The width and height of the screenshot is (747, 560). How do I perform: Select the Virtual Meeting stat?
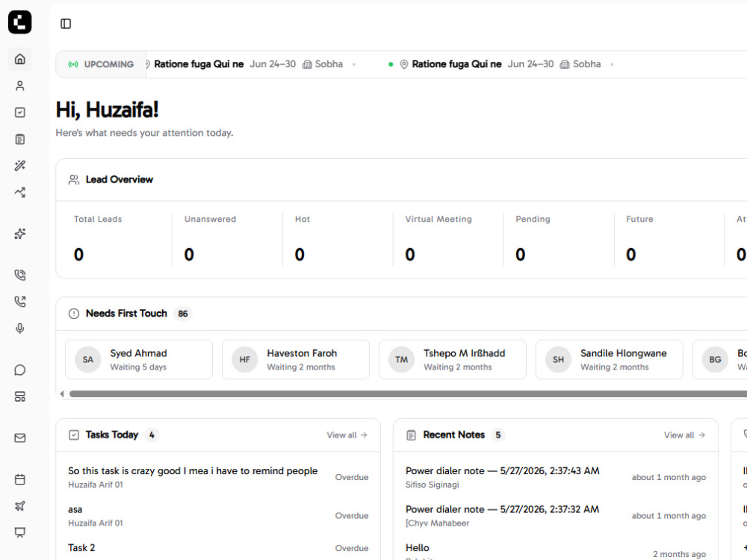[448, 240]
